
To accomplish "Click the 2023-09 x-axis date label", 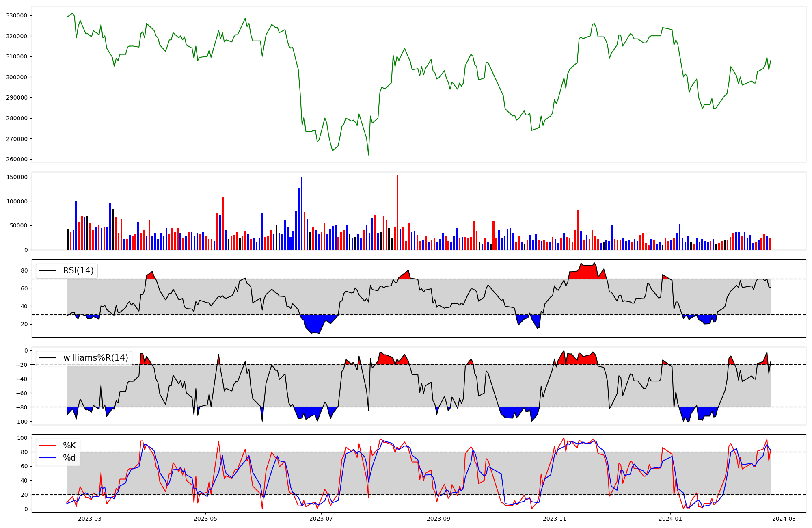I will click(x=438, y=519).
